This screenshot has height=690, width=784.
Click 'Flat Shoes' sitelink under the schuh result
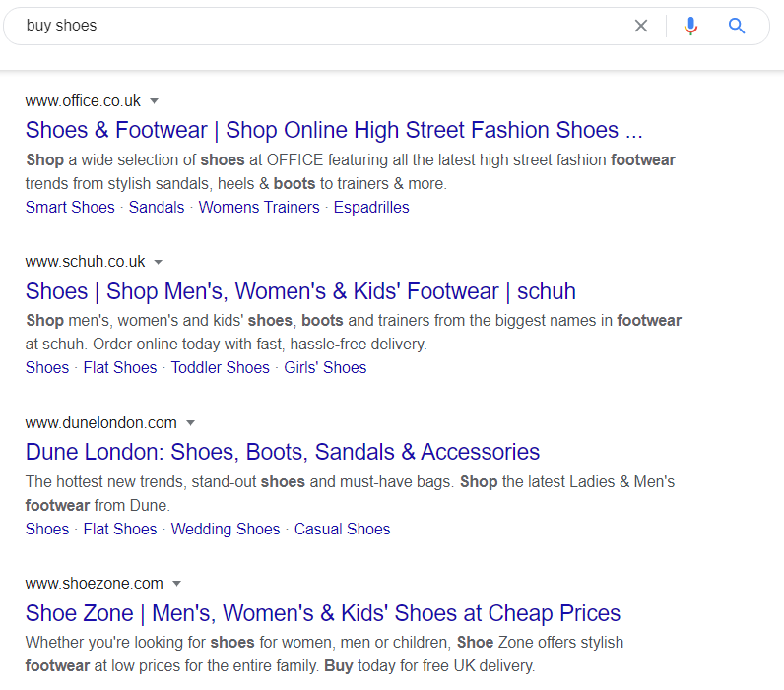pos(120,368)
